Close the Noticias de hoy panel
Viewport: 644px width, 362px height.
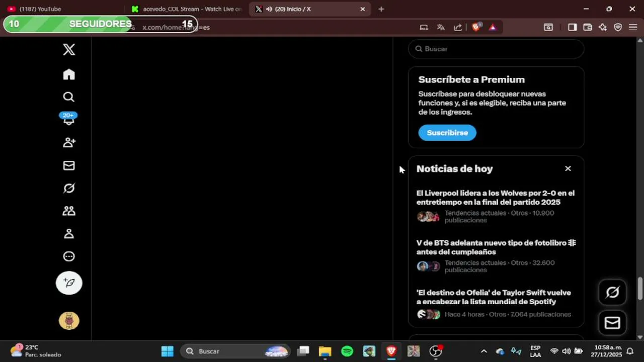click(568, 168)
